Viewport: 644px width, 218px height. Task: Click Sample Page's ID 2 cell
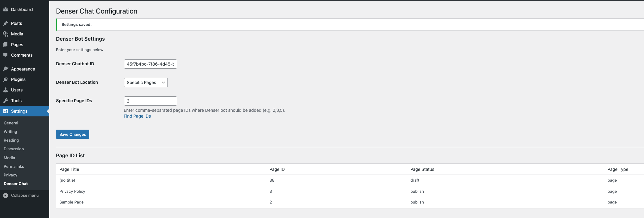(x=271, y=202)
